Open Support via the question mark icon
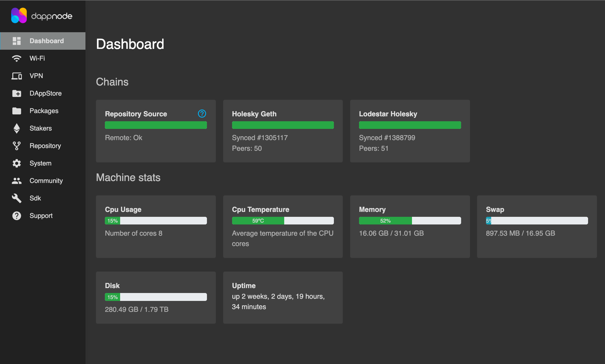605x364 pixels. point(17,215)
